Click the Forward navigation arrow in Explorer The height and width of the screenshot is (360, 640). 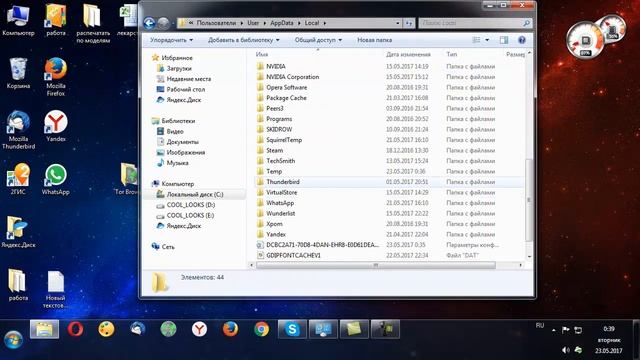[163, 23]
